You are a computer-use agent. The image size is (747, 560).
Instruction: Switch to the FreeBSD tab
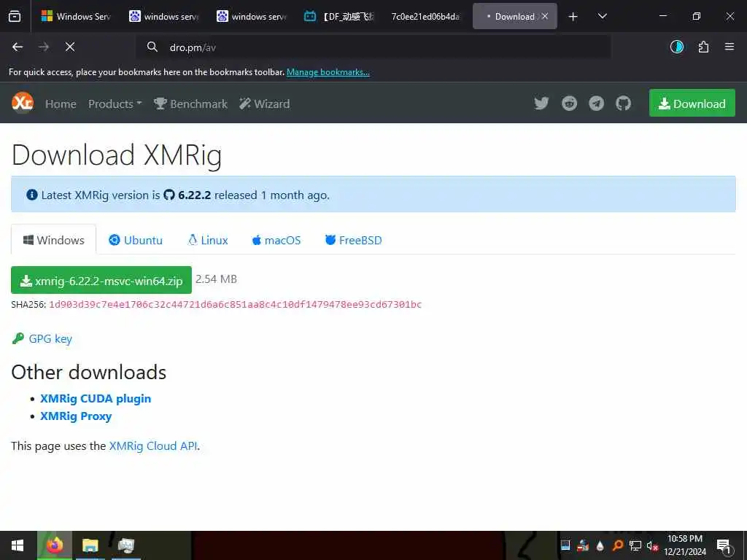coord(354,240)
